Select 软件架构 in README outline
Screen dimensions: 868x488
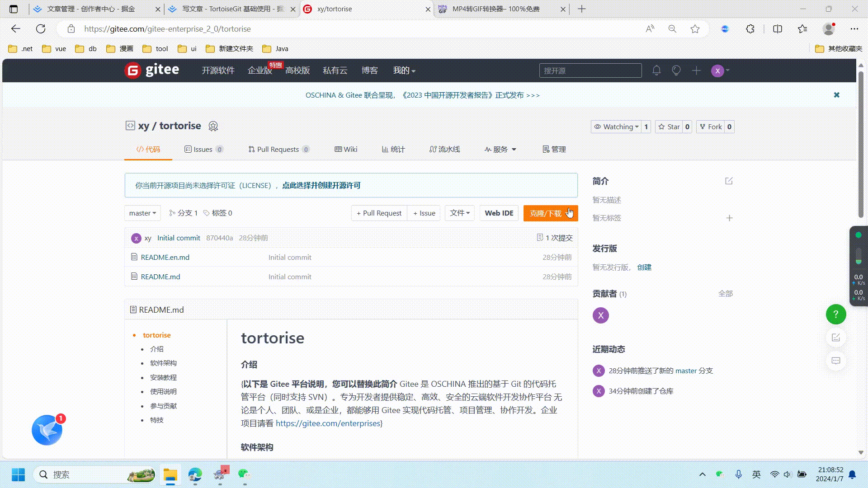(x=163, y=363)
